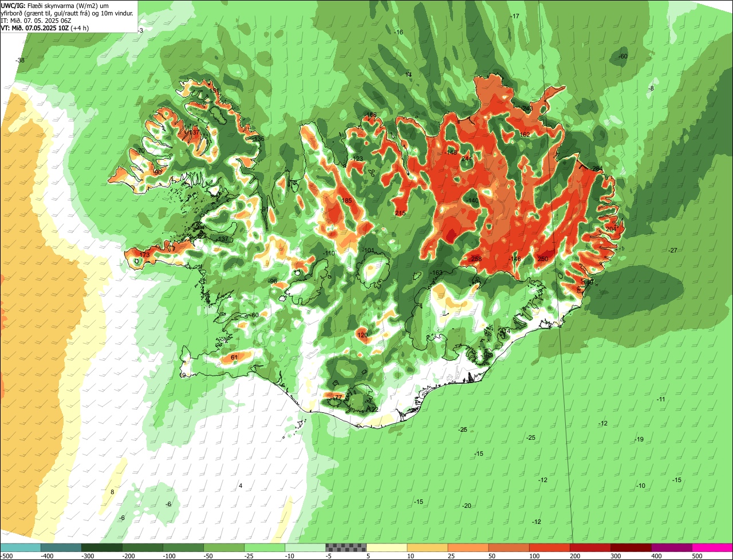This screenshot has height=560, width=733.
Task: Click the '-140' flux value on the map
Action: point(472,200)
